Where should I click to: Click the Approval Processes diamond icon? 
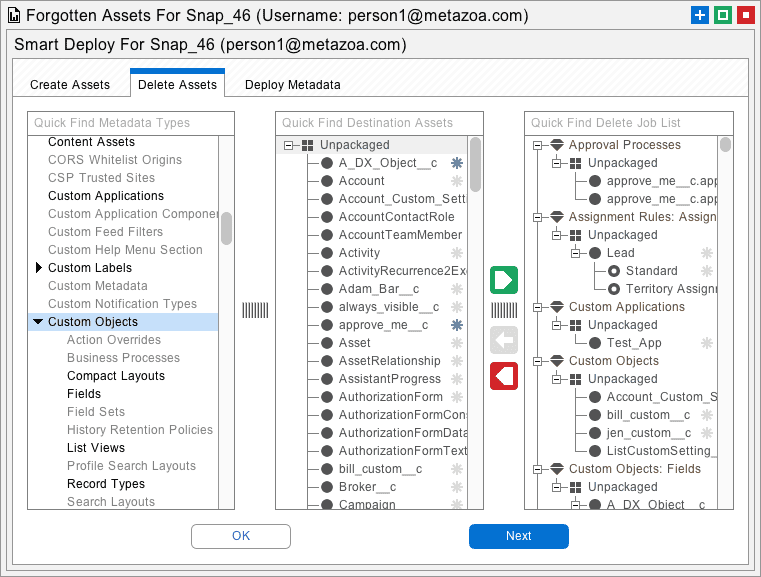pos(557,145)
